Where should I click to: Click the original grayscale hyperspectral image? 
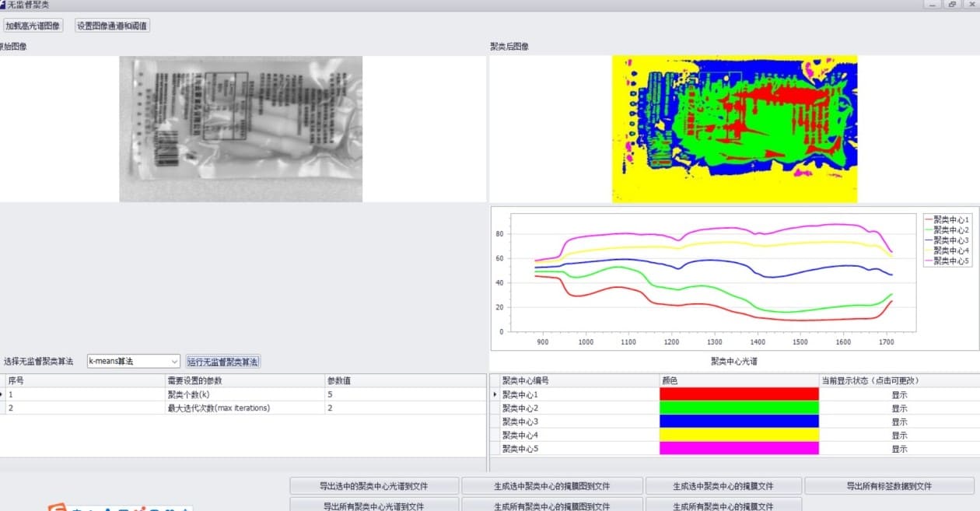tap(241, 128)
